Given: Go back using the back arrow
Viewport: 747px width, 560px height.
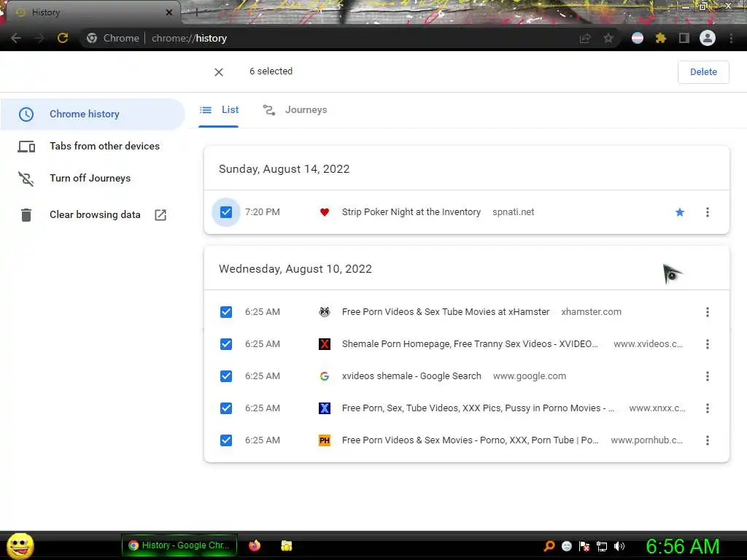Looking at the screenshot, I should 16,38.
